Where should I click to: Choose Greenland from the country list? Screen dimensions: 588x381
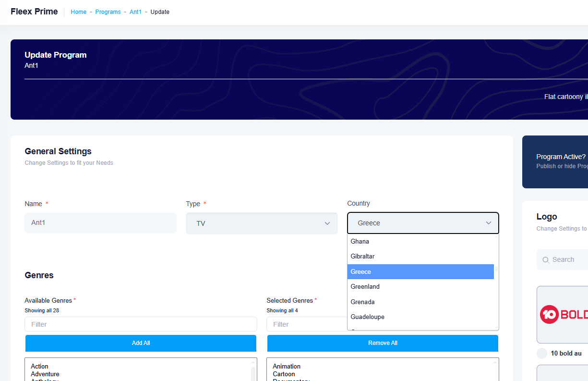(x=365, y=287)
